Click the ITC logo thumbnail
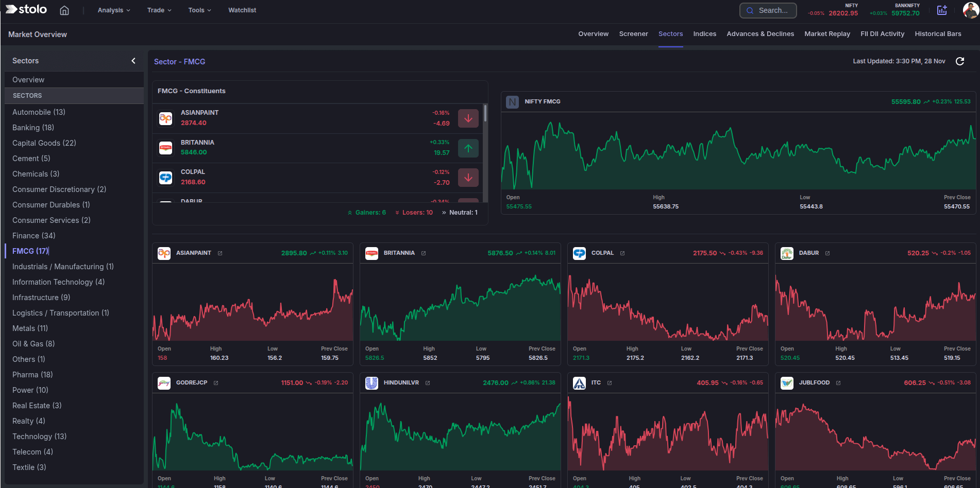 click(579, 382)
